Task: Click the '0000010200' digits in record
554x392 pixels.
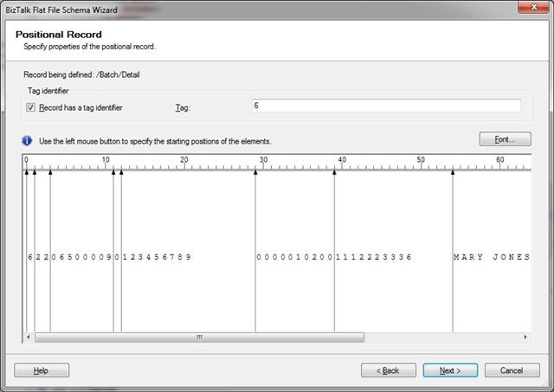Action: click(294, 257)
